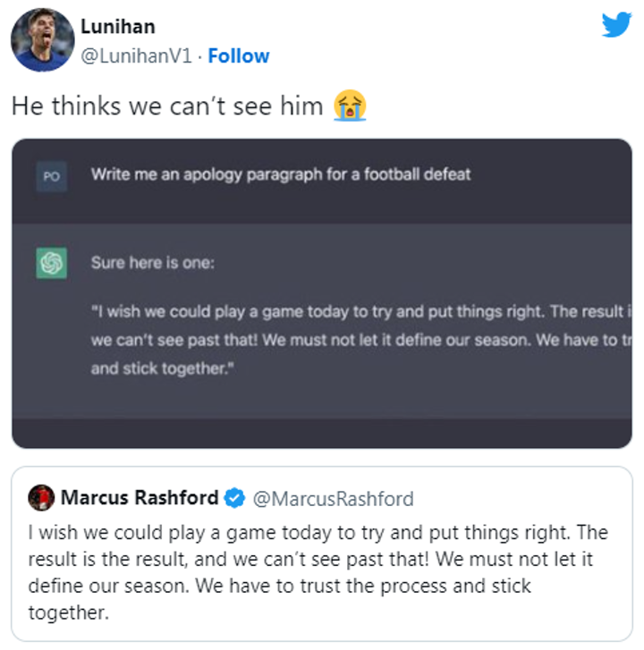Screen dimensions: 644x650
Task: Click the PO user avatar badge
Action: (x=51, y=176)
